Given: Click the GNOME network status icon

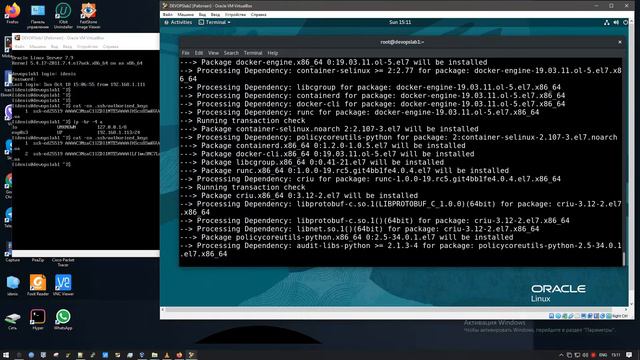Looking at the screenshot, I should pos(607,22).
